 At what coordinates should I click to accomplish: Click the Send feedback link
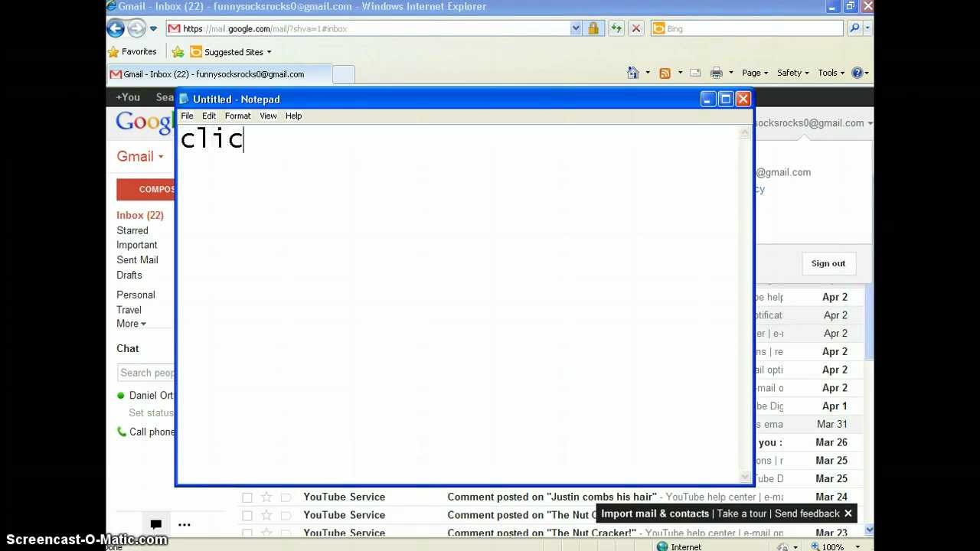(x=807, y=514)
